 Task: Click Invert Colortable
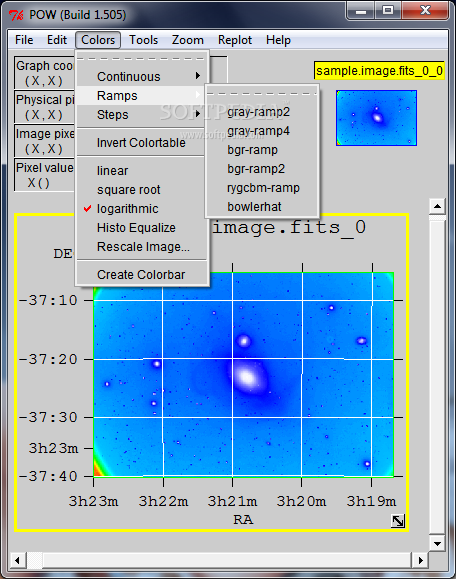(x=142, y=143)
